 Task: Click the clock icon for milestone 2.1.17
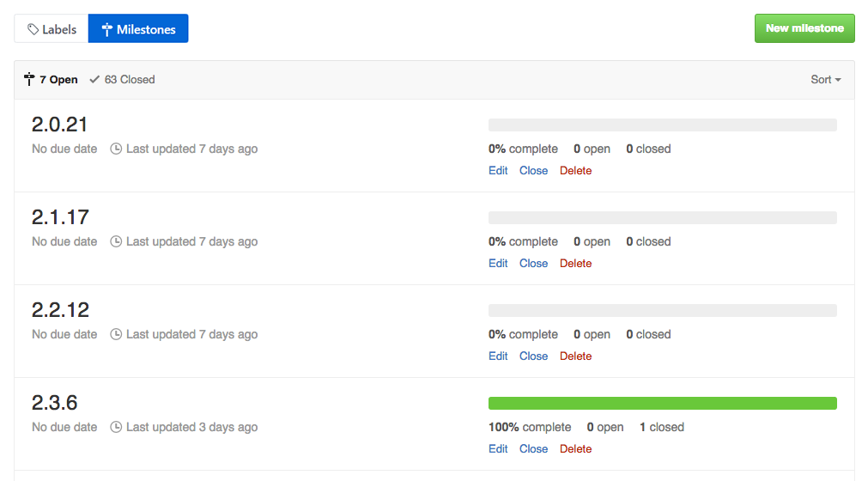click(116, 241)
